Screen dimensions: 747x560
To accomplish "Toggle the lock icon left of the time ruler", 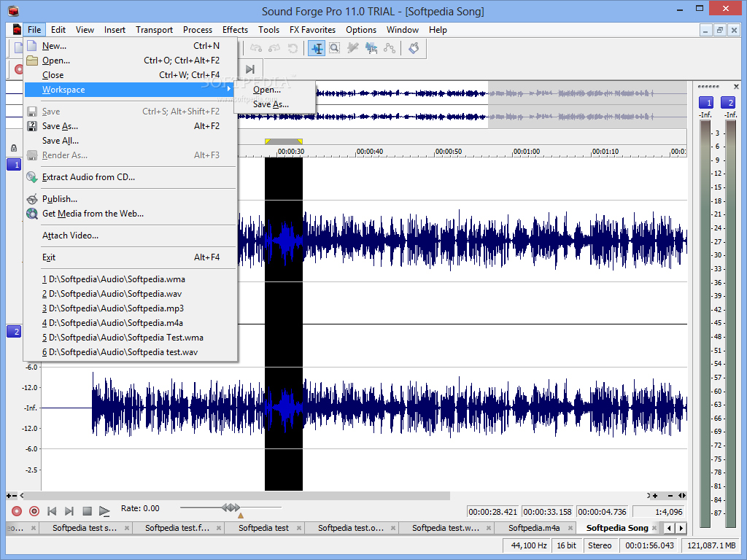I will [14, 148].
